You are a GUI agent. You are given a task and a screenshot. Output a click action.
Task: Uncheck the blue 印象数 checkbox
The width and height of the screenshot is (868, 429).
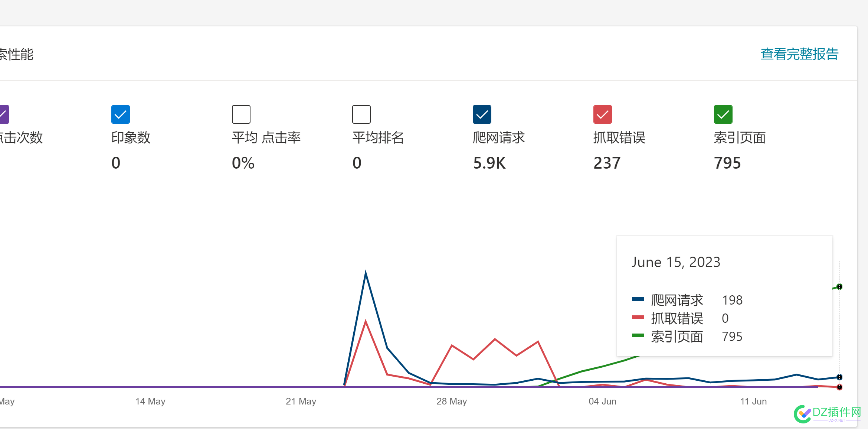pos(121,114)
